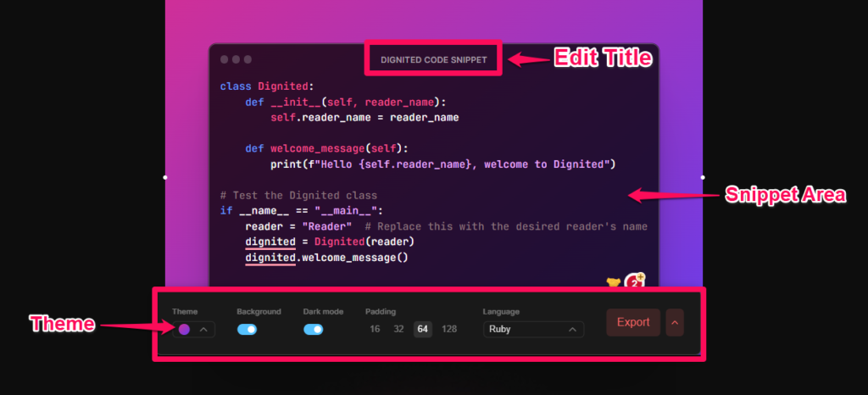This screenshot has width=868, height=395.
Task: Click the 'dignited.welcome_message()' line
Action: 326,258
